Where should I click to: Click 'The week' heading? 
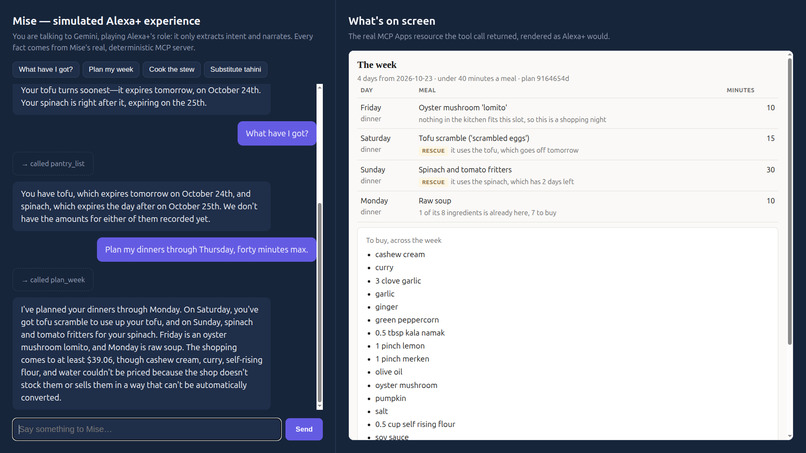[377, 65]
